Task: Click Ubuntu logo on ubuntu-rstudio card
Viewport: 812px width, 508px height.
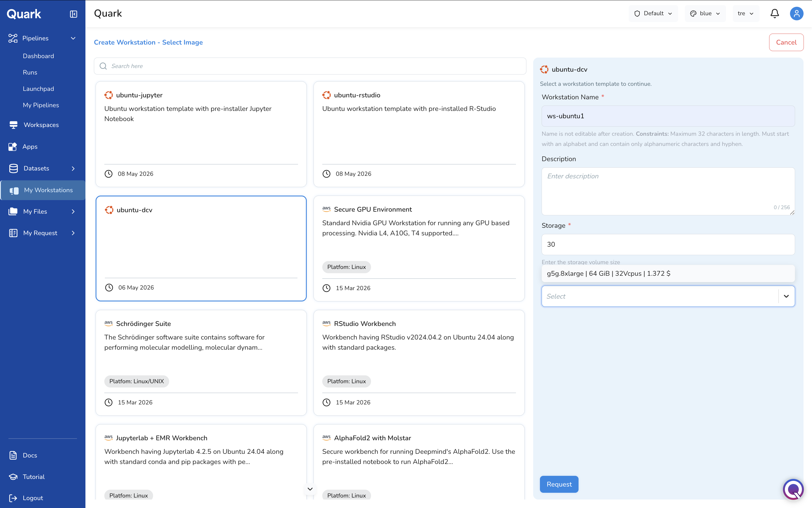Action: click(326, 95)
